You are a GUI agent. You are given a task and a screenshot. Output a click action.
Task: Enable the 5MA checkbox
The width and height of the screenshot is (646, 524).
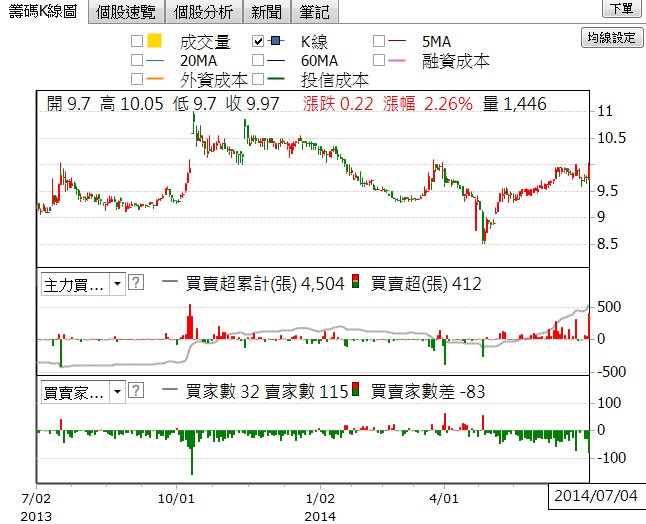(x=379, y=41)
